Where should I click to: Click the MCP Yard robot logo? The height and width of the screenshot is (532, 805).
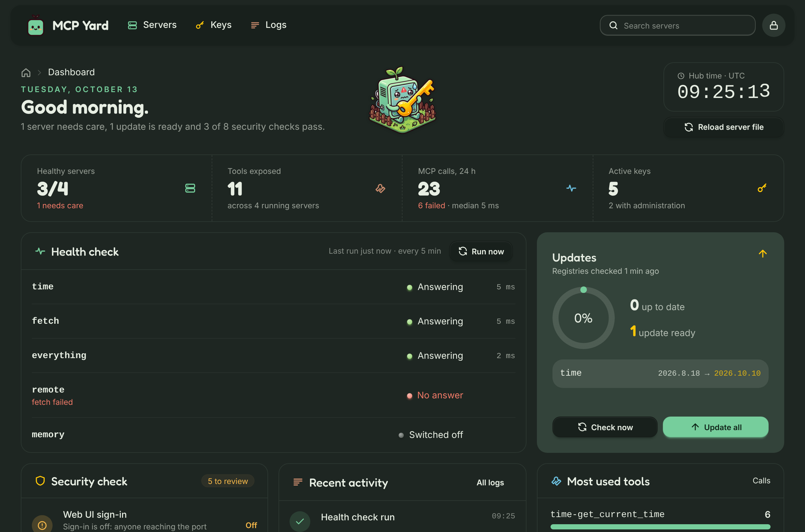point(36,25)
